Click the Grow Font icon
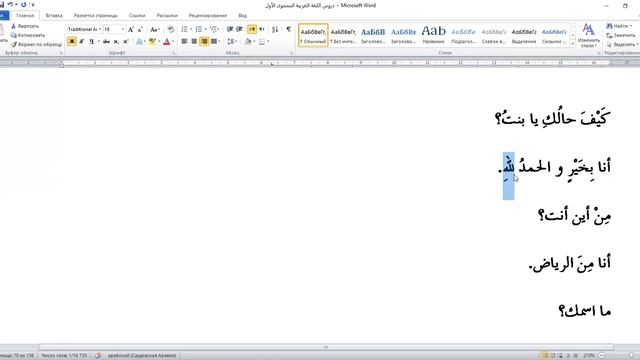This screenshot has height=360, width=640. (x=131, y=29)
